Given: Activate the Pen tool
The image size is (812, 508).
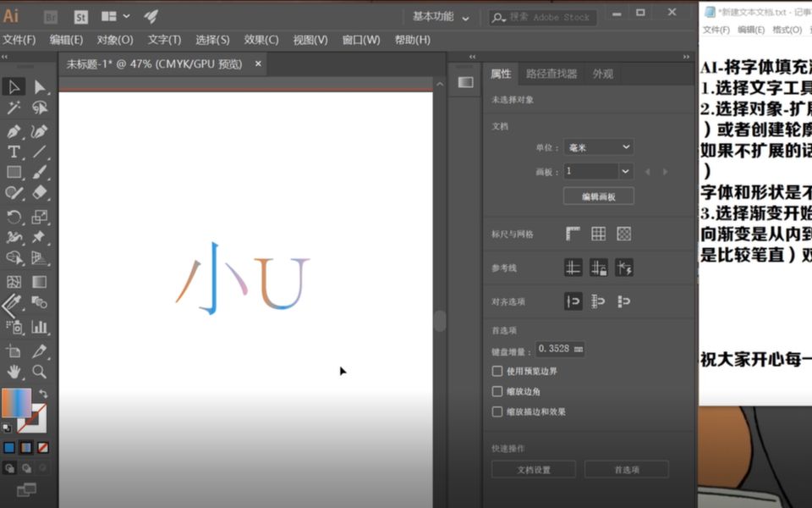Looking at the screenshot, I should point(13,131).
